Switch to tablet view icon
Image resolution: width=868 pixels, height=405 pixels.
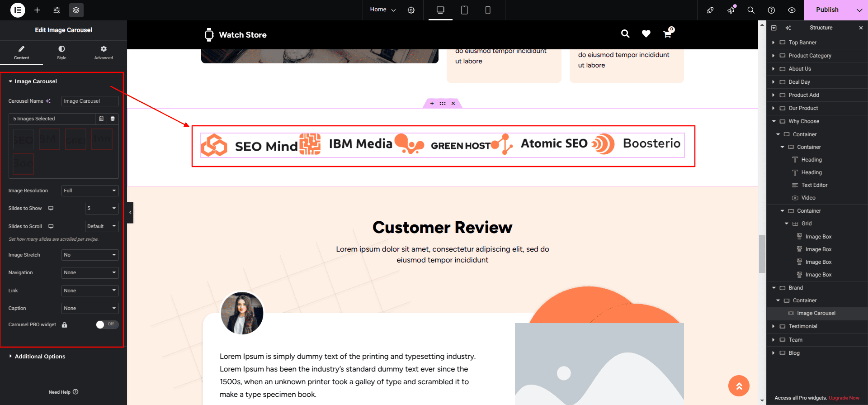pos(464,10)
